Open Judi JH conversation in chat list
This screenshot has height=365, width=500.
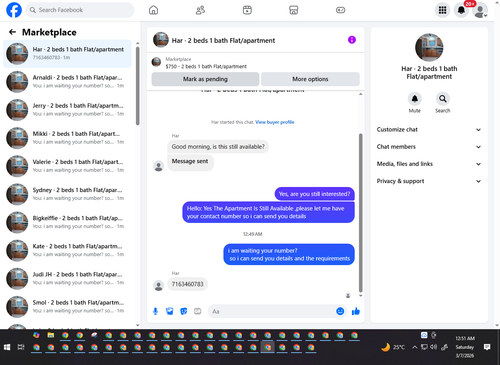tap(68, 278)
